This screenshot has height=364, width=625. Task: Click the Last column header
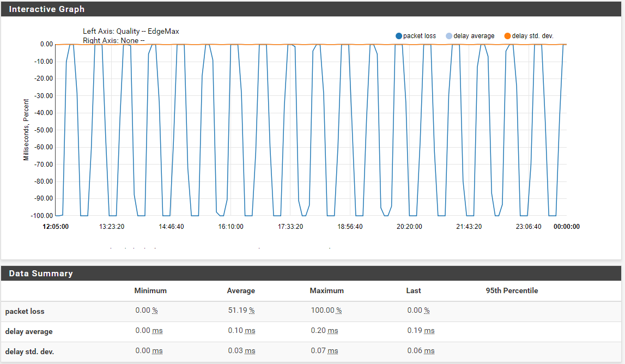click(414, 291)
